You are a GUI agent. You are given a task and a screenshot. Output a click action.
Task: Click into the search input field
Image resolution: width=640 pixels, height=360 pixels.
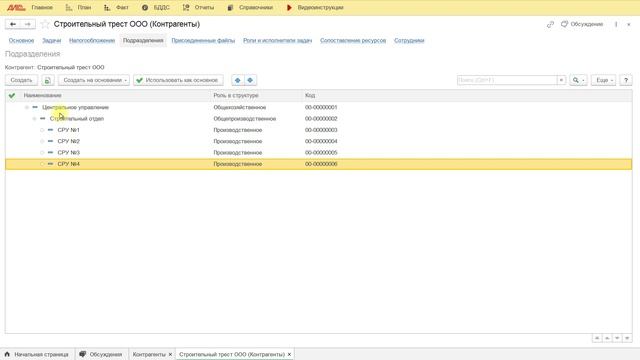coord(507,80)
